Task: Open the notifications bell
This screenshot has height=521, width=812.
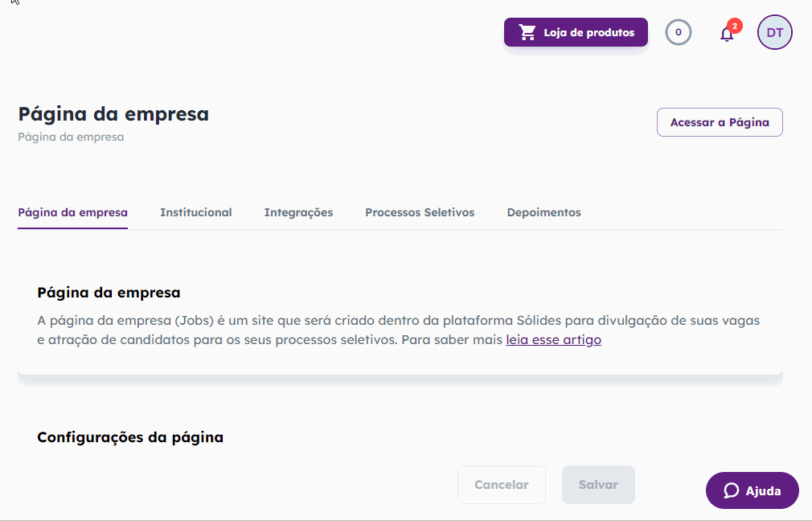Action: (x=727, y=35)
